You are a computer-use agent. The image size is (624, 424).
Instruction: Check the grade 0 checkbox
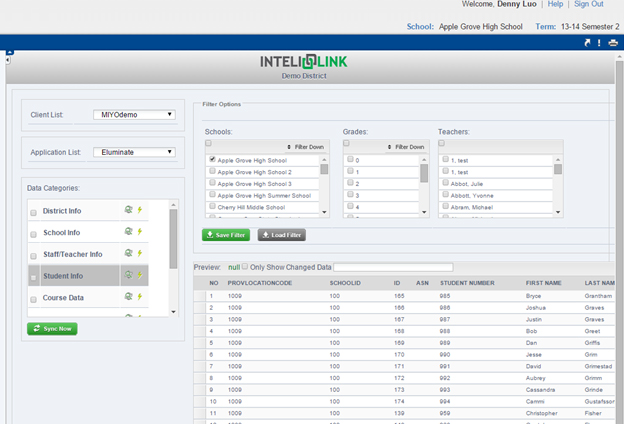(x=350, y=159)
